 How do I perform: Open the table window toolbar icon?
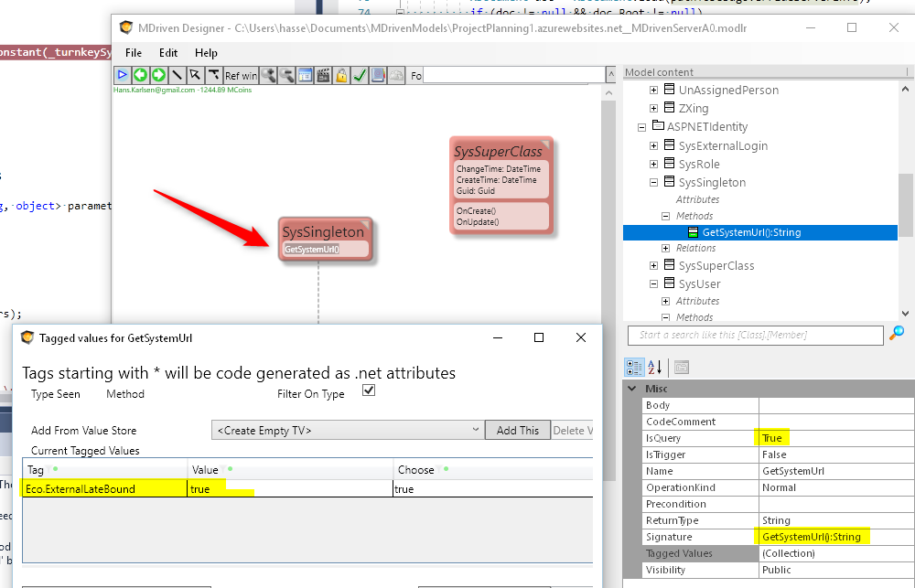pos(305,75)
